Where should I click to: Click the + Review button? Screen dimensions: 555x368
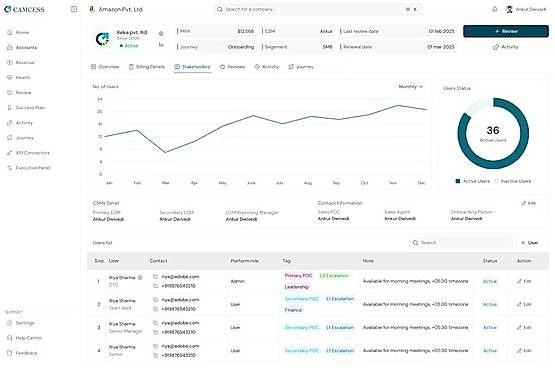506,31
